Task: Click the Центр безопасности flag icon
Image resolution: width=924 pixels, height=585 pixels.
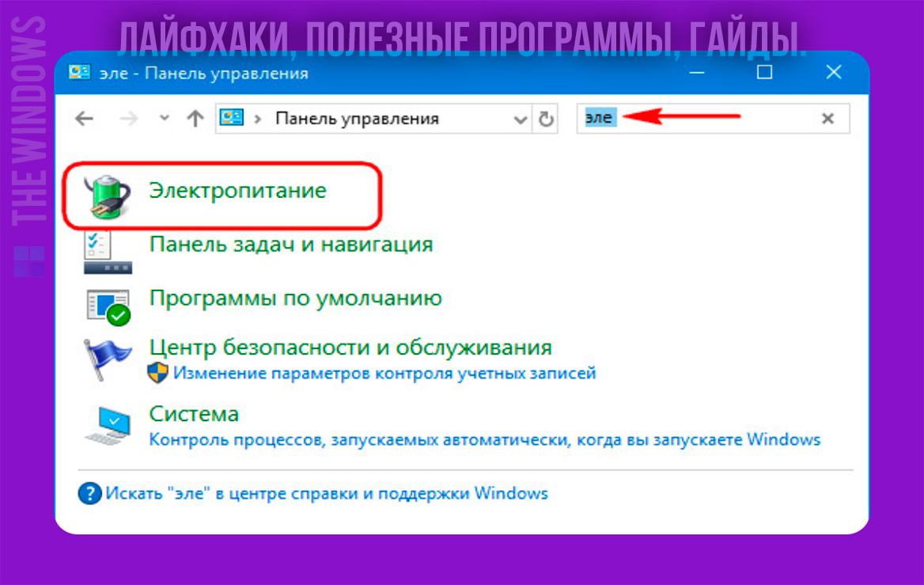Action: [x=107, y=359]
